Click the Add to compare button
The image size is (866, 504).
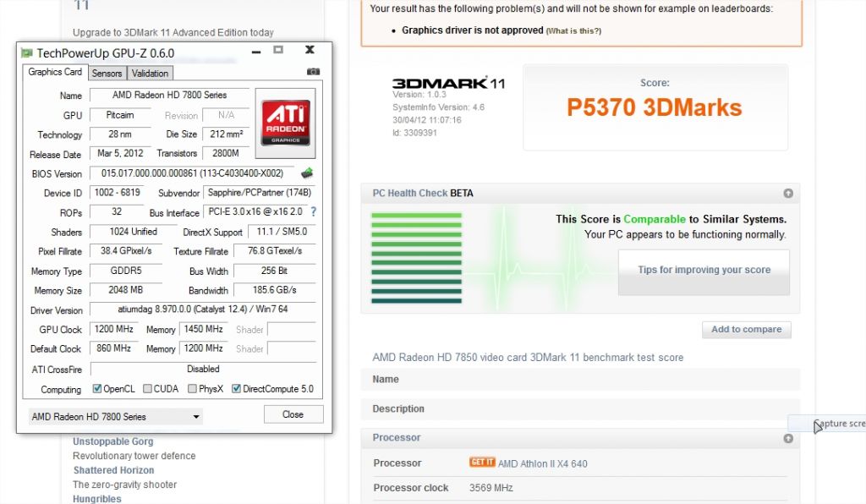pos(746,330)
